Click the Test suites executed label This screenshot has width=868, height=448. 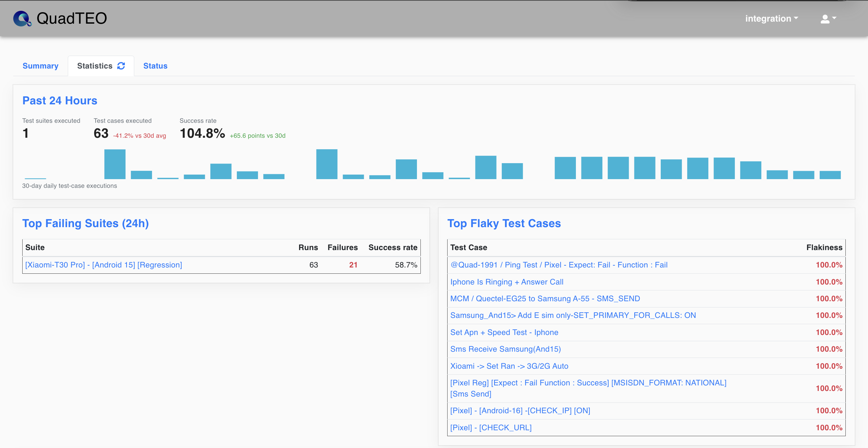51,121
